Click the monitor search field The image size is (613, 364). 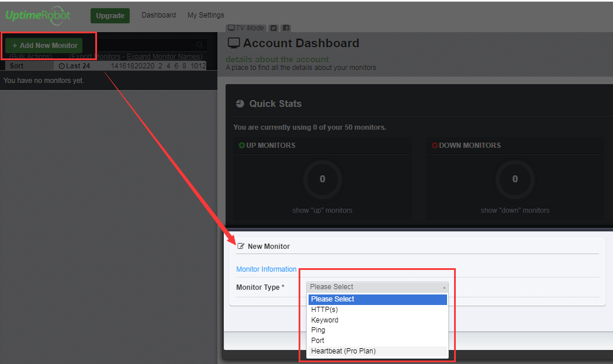click(x=151, y=45)
